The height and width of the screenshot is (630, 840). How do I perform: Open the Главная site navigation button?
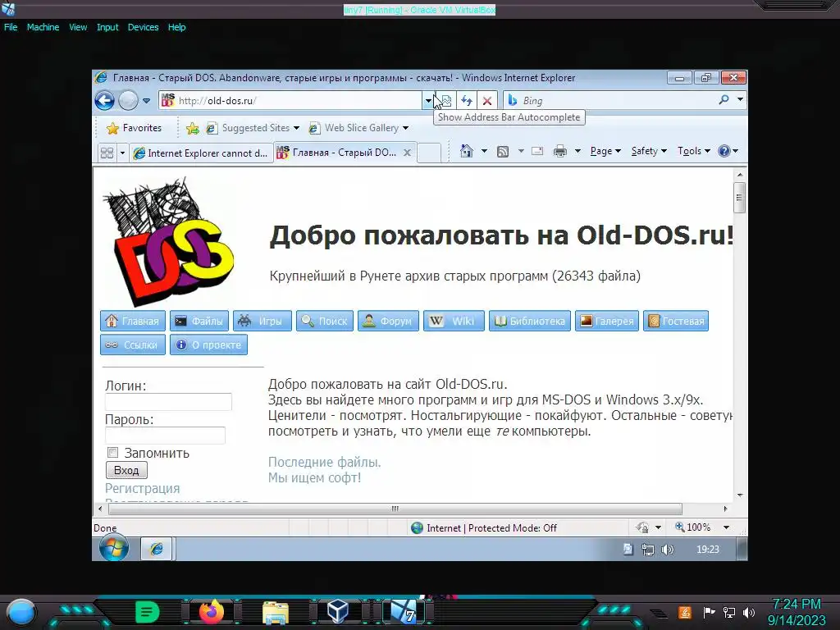(133, 321)
